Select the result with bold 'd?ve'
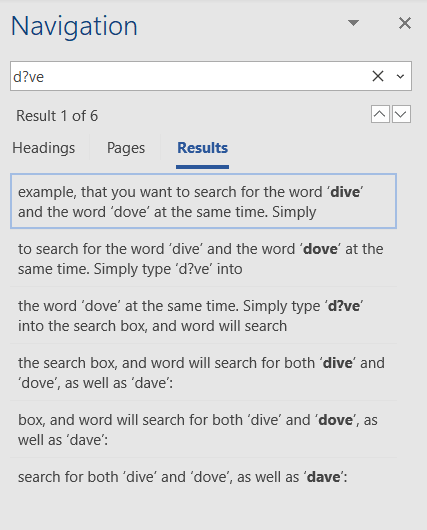Image resolution: width=427 pixels, height=530 pixels. coord(203,316)
